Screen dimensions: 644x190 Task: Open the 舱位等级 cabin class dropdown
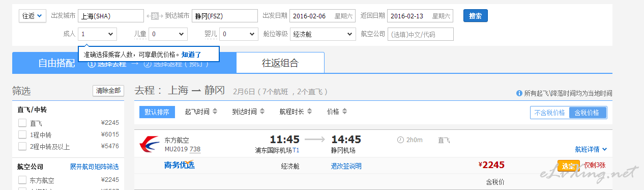click(x=323, y=34)
